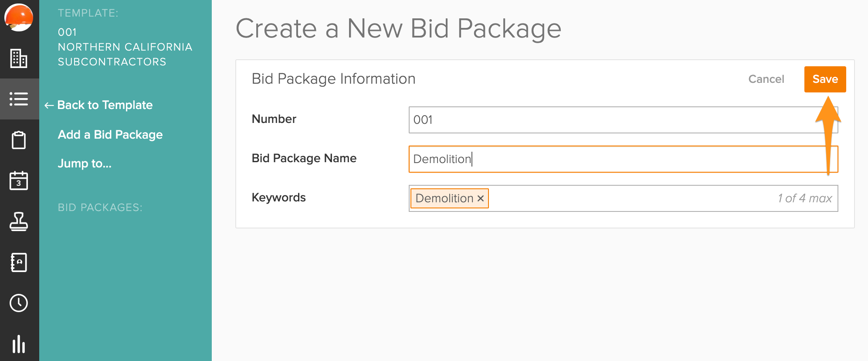Focus the Number input field
Screen dimensions: 868x361
610,120
